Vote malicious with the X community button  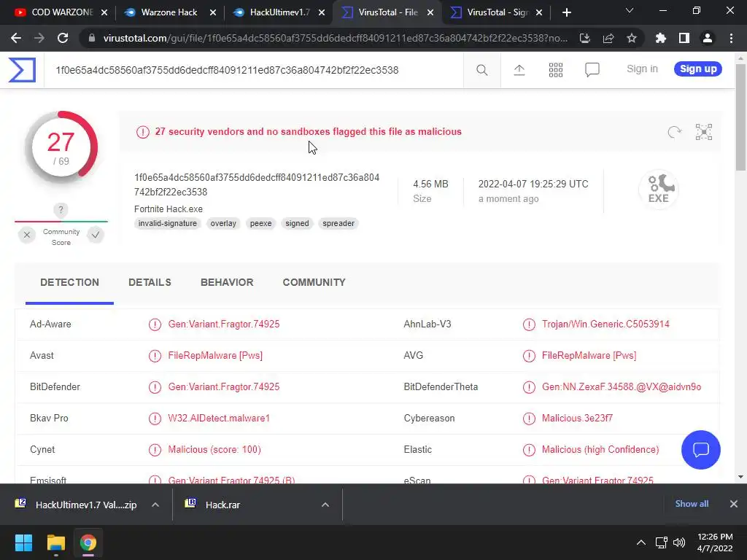coord(27,235)
